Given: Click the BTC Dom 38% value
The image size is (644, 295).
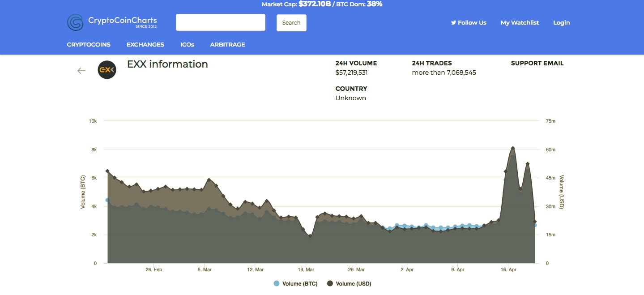Looking at the screenshot, I should [x=375, y=4].
